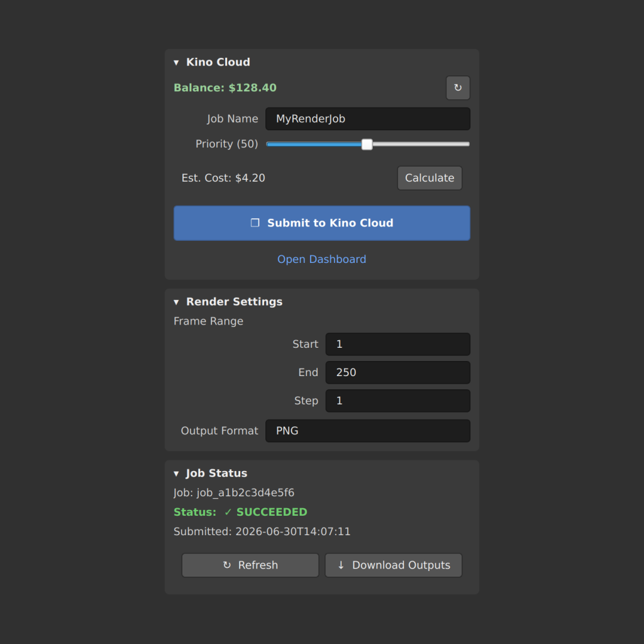Open the Dashboard link
The image size is (644, 644).
pos(321,259)
